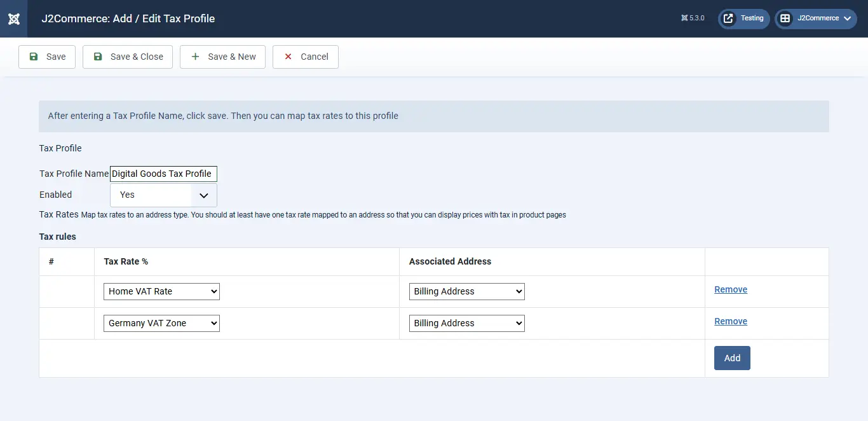Open Billing Address dropdown for Germany VAT Zone
Image resolution: width=868 pixels, height=421 pixels.
point(466,323)
